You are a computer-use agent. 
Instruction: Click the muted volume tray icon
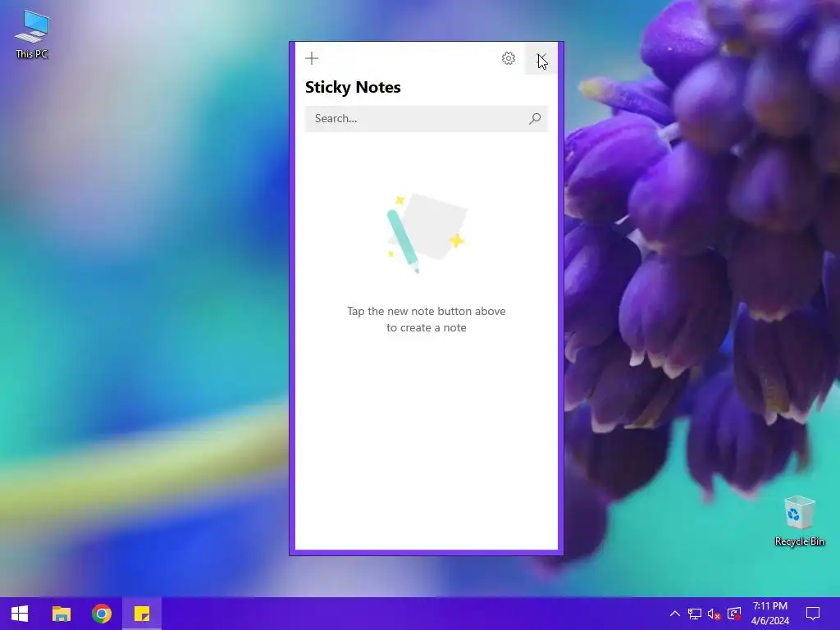(714, 614)
